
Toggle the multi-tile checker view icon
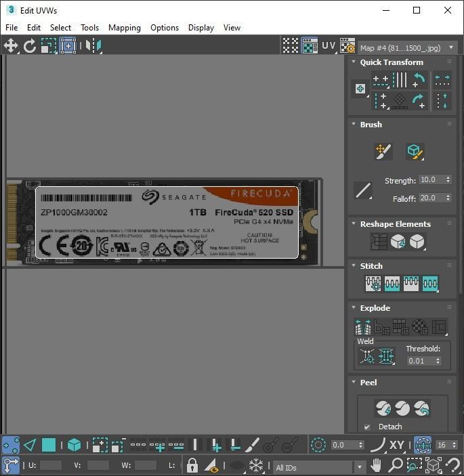[291, 46]
